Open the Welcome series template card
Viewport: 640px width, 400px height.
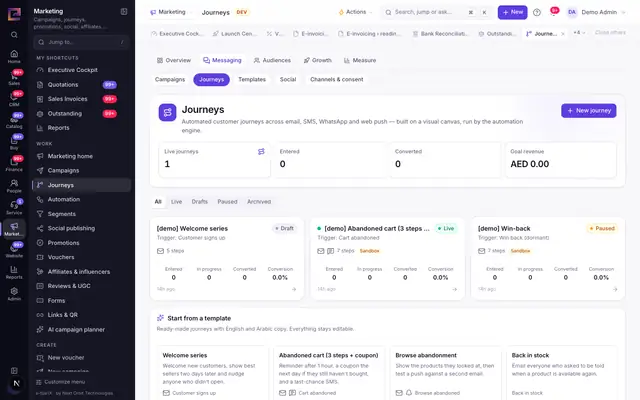(x=213, y=373)
